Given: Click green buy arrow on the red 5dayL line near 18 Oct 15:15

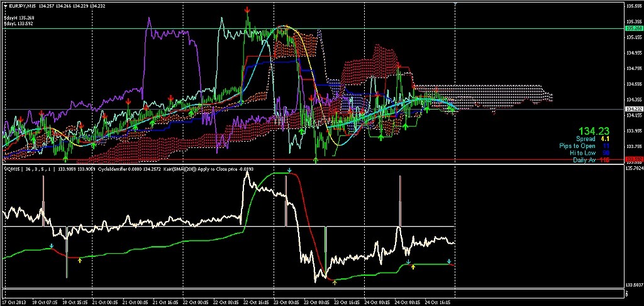Looking at the screenshot, I should coord(65,158).
